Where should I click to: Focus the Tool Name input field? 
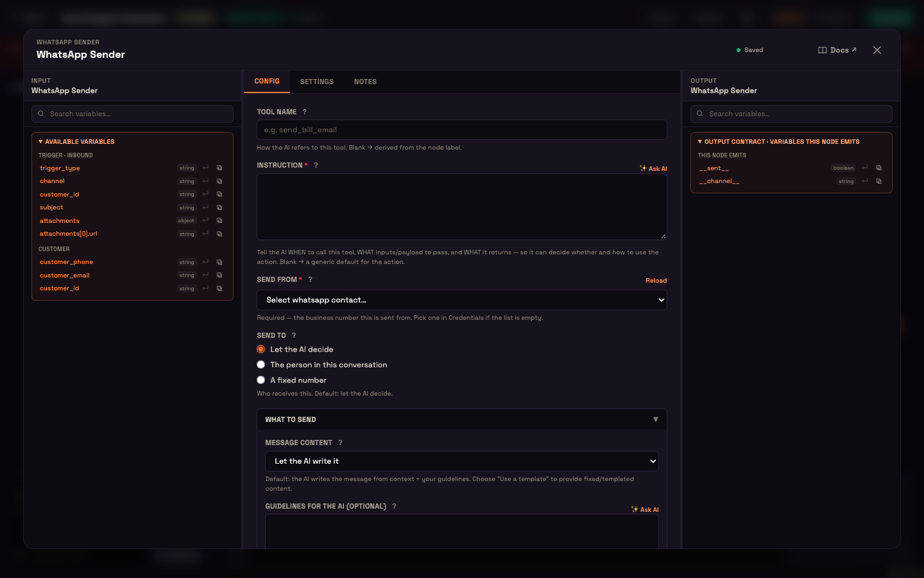[x=462, y=130]
